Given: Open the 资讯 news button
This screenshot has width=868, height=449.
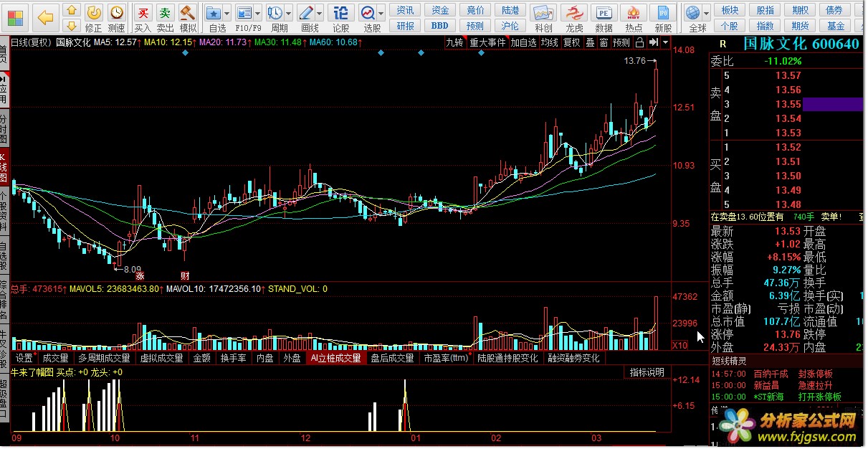Looking at the screenshot, I should click(x=406, y=10).
